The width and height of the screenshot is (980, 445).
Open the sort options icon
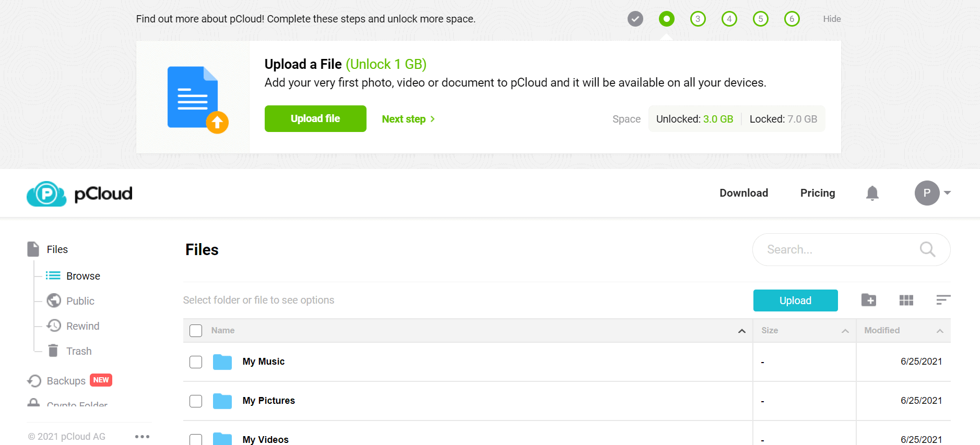tap(943, 300)
